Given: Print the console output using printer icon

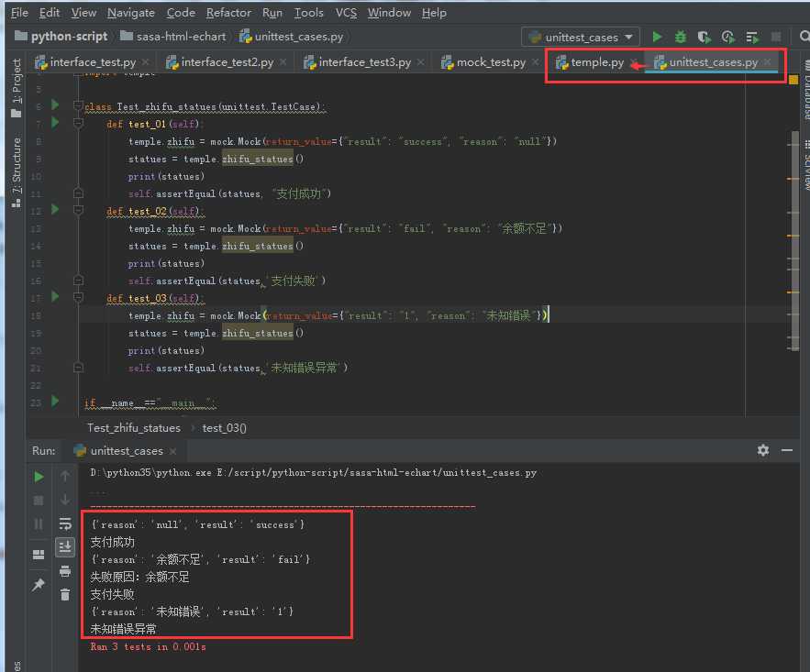Looking at the screenshot, I should point(65,571).
